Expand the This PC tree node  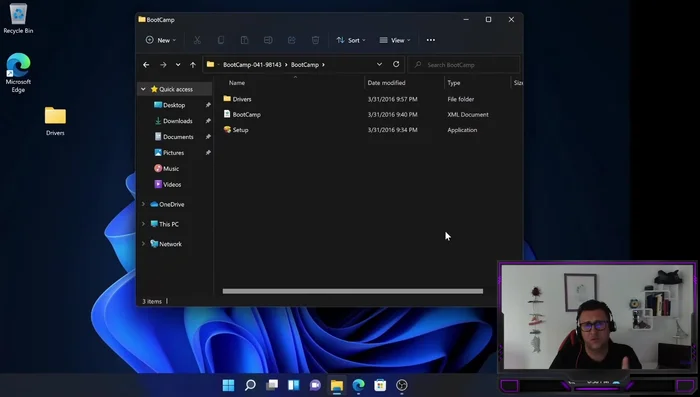click(143, 224)
